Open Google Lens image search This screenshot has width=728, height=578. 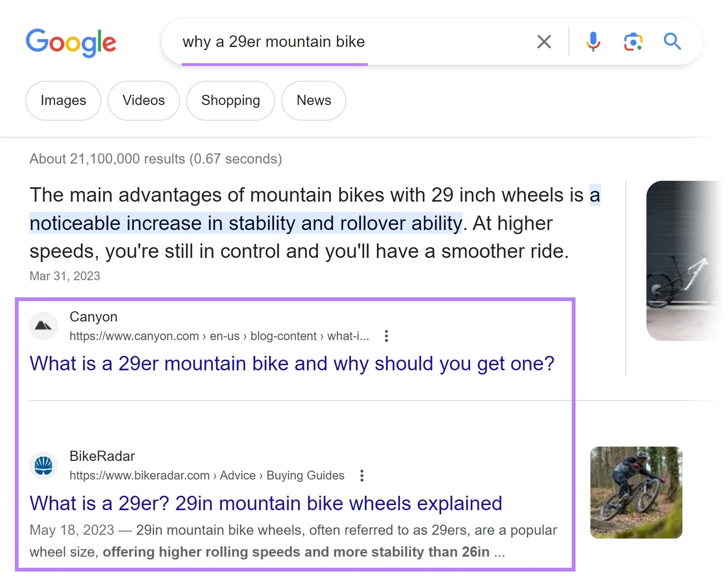pos(633,42)
